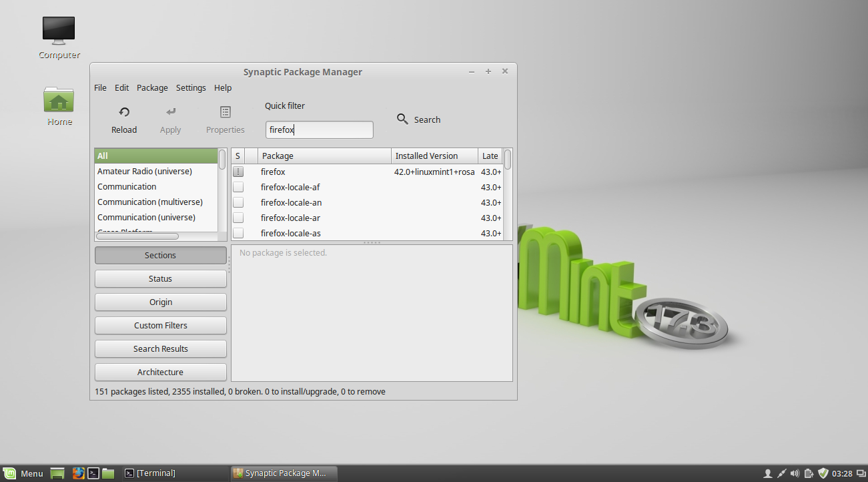
Task: Click the Origin filter button
Action: pyautogui.click(x=161, y=302)
